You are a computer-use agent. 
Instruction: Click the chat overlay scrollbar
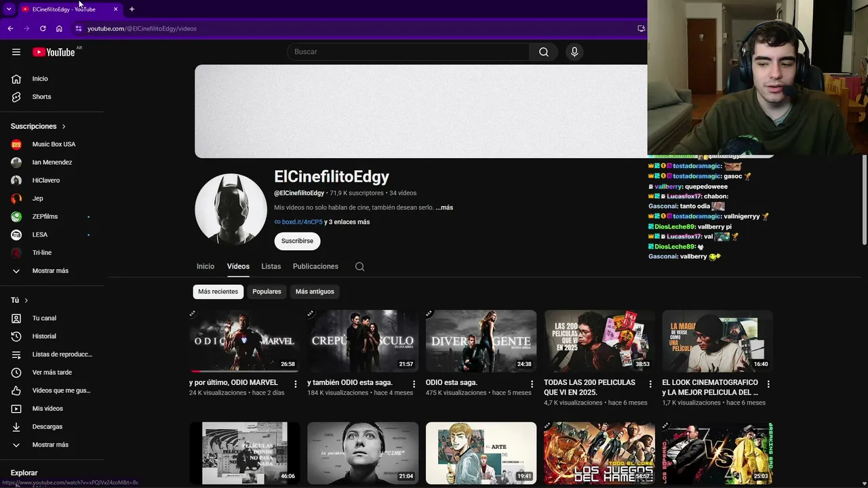tap(864, 200)
